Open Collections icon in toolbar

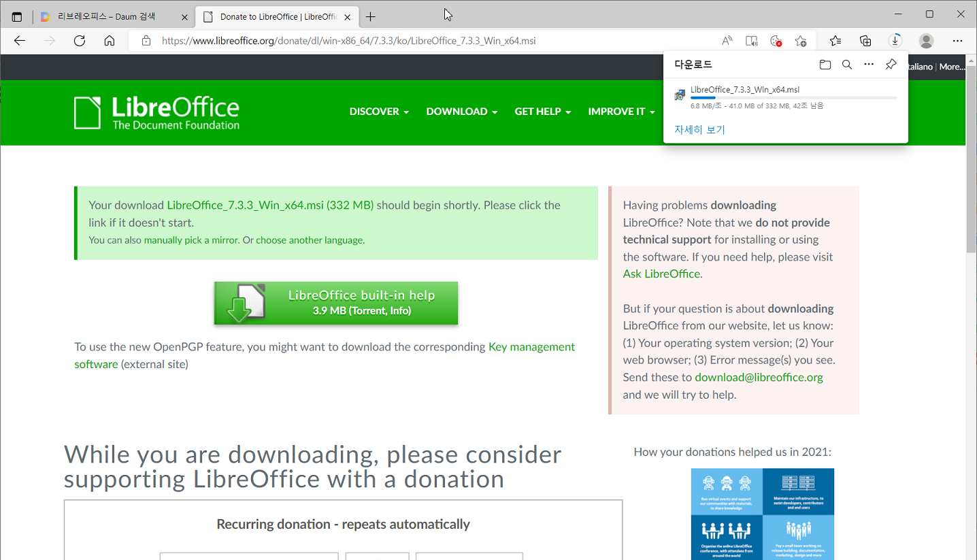pos(865,41)
